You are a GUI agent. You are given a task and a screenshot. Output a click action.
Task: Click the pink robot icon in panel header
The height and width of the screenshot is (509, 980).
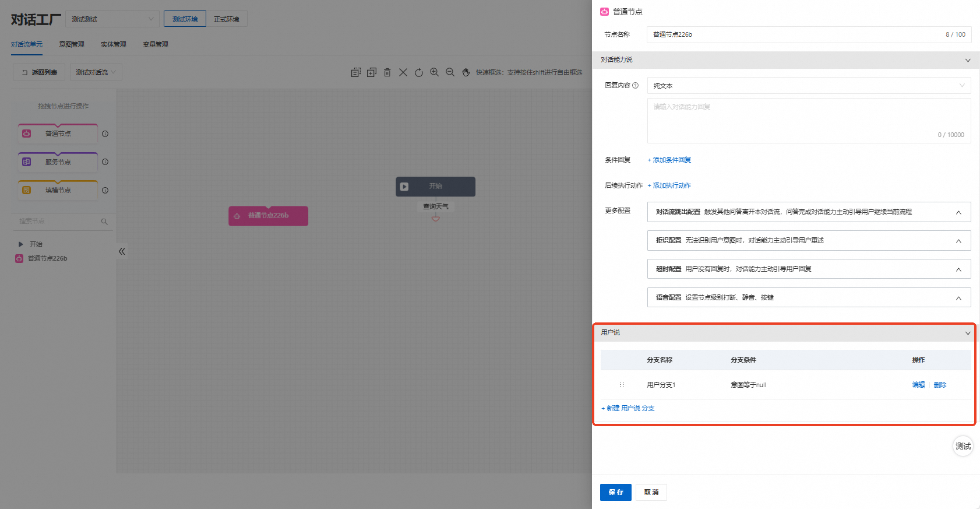pos(604,11)
